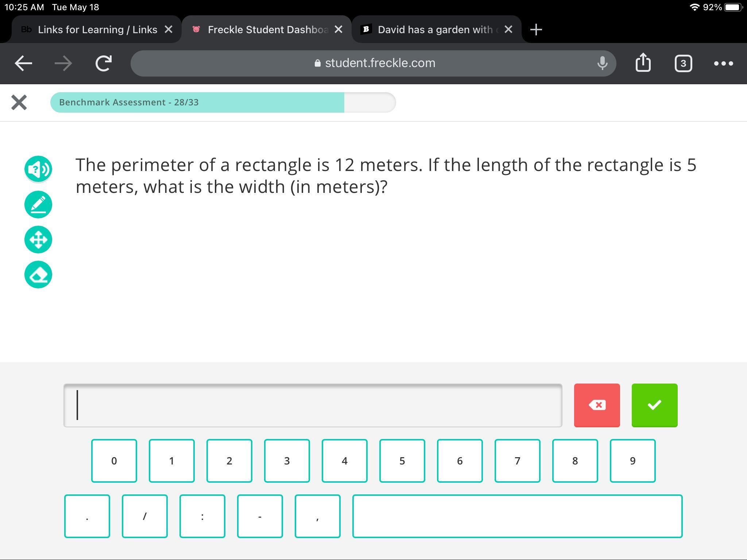Select the pencil drawing tool
This screenshot has width=747, height=560.
tap(38, 205)
